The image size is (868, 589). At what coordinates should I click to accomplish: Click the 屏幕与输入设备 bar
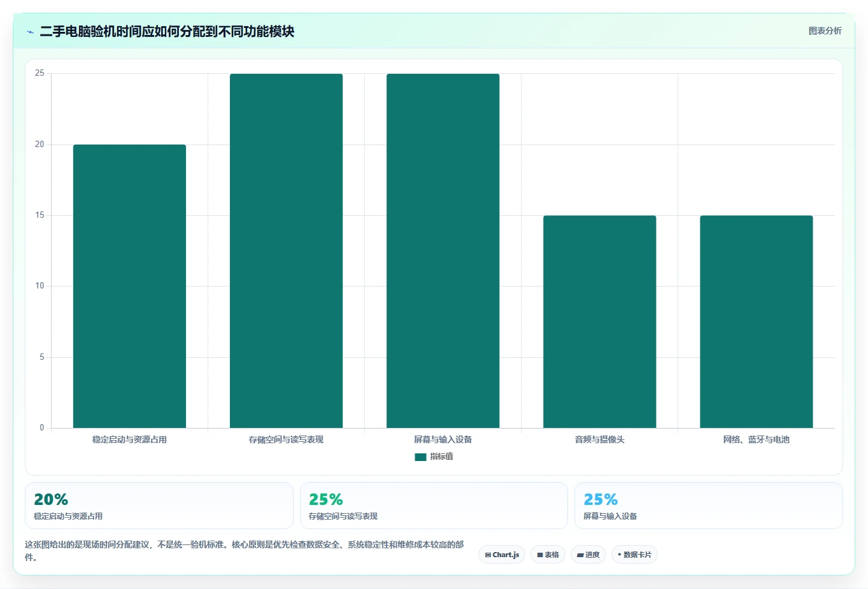pyautogui.click(x=443, y=251)
